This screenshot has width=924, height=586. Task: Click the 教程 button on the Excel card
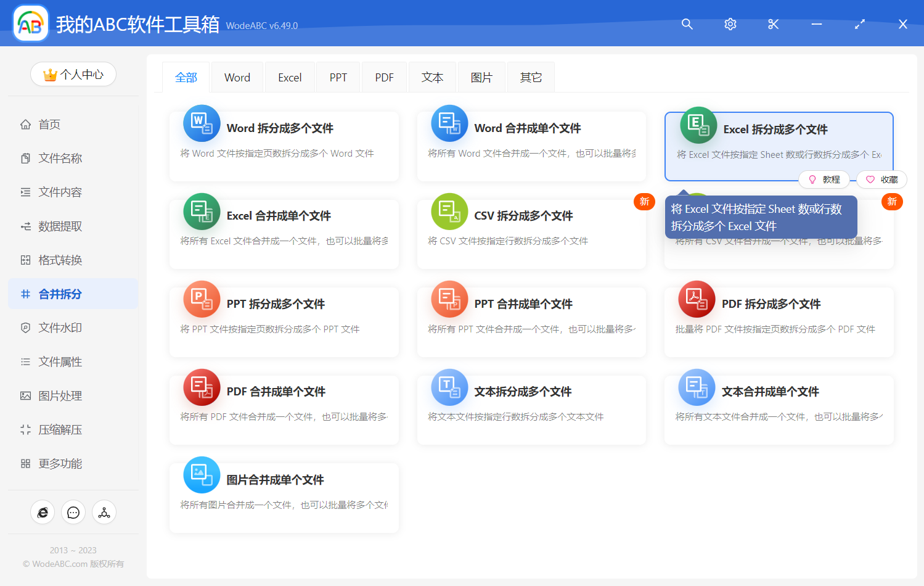pos(824,179)
